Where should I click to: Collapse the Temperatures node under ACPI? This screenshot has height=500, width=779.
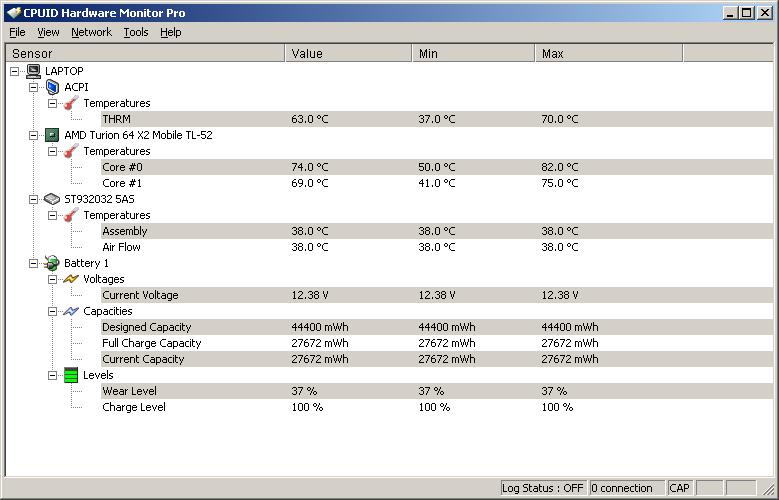click(52, 103)
